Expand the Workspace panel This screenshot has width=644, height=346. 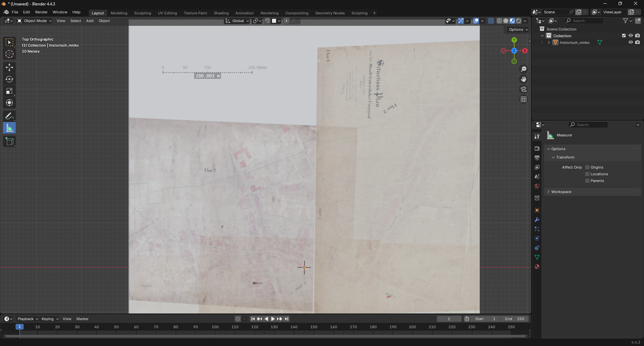click(x=561, y=192)
